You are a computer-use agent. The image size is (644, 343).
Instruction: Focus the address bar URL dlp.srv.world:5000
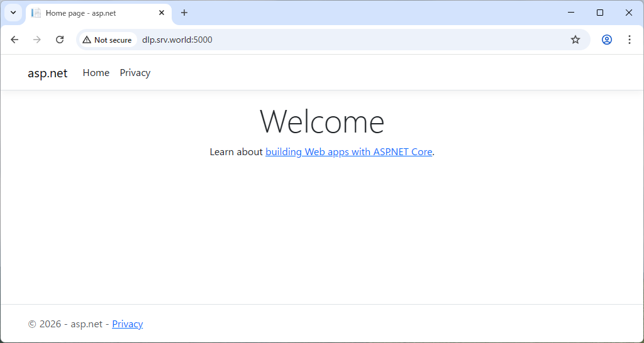(177, 40)
